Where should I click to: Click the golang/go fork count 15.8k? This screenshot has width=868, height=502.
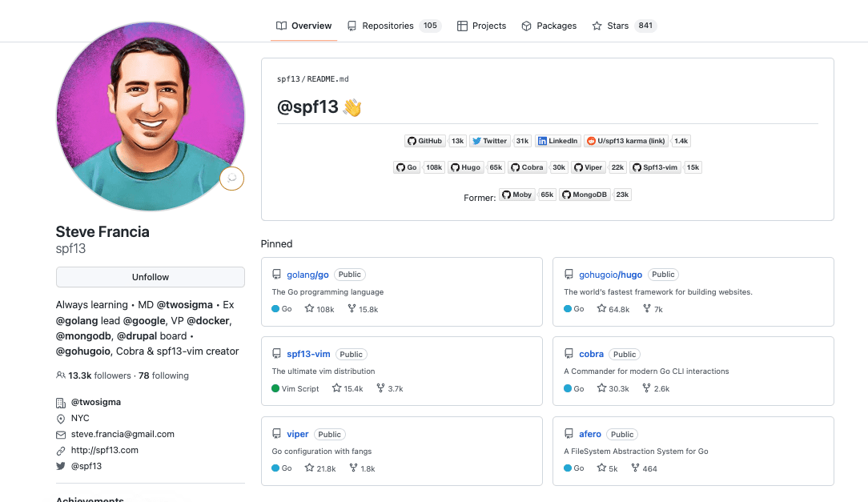363,309
